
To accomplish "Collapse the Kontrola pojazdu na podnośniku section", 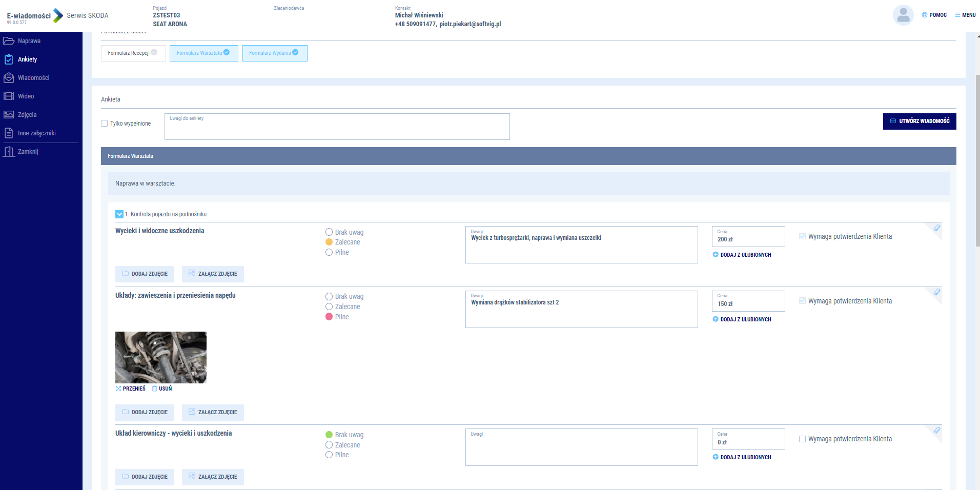I will pyautogui.click(x=119, y=214).
